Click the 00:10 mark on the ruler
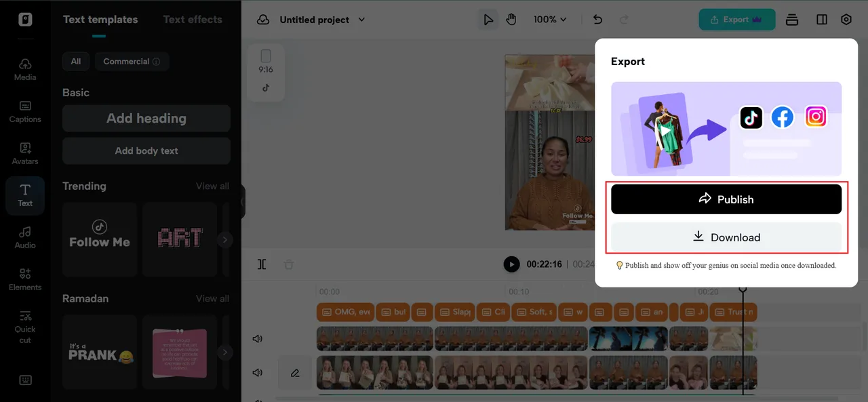 pyautogui.click(x=519, y=292)
